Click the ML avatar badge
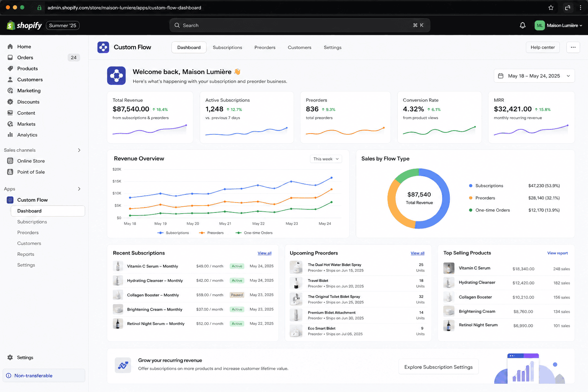588x392 pixels. click(x=540, y=25)
